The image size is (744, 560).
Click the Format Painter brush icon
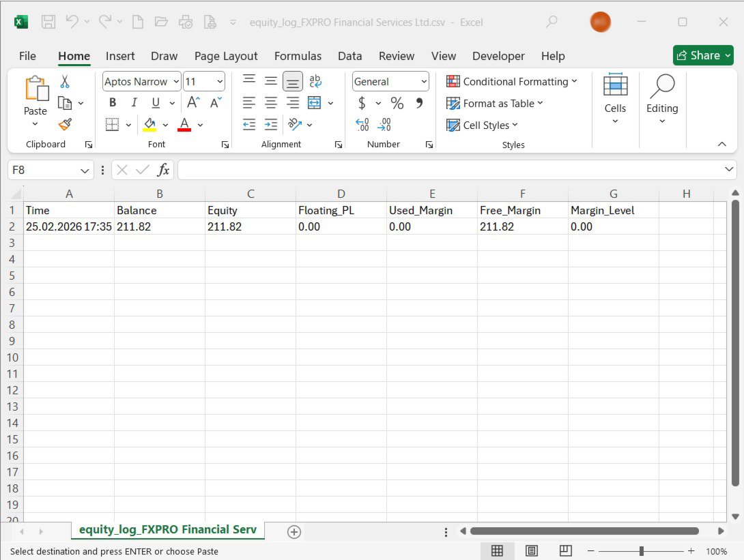coord(65,124)
